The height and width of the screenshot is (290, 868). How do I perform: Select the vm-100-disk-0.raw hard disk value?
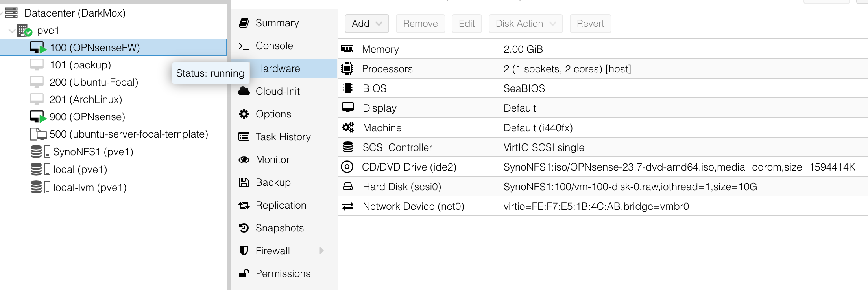[x=630, y=187]
